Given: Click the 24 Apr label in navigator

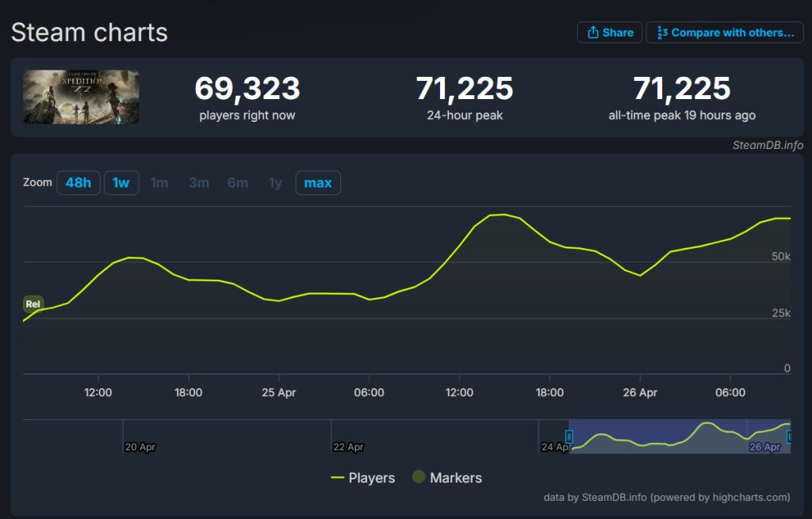Looking at the screenshot, I should [x=556, y=447].
